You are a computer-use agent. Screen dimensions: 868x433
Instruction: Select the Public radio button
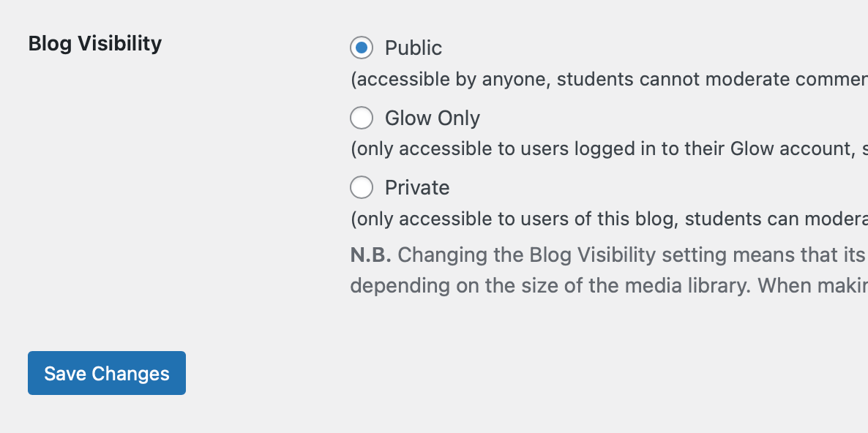tap(362, 48)
